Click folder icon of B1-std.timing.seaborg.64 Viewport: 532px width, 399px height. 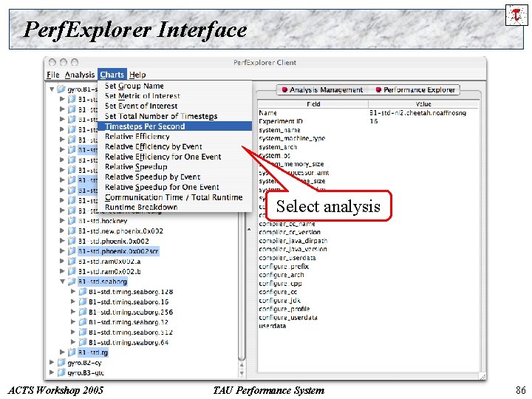[x=83, y=342]
